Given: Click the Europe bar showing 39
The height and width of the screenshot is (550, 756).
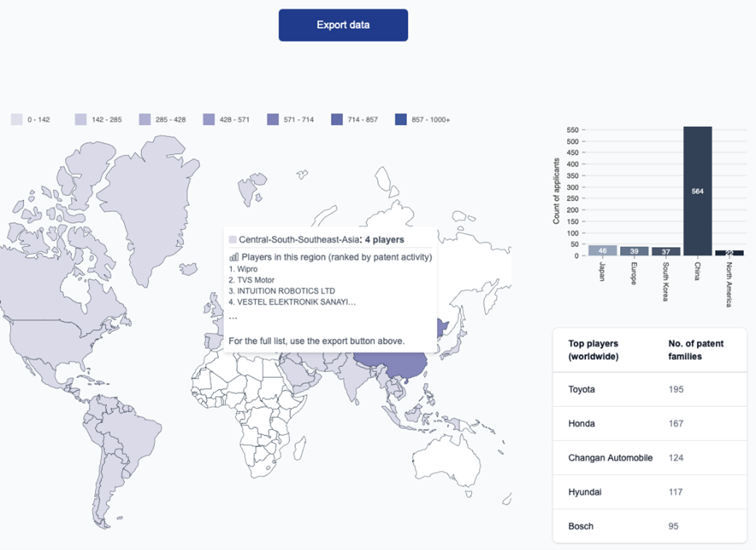Looking at the screenshot, I should pyautogui.click(x=634, y=251).
